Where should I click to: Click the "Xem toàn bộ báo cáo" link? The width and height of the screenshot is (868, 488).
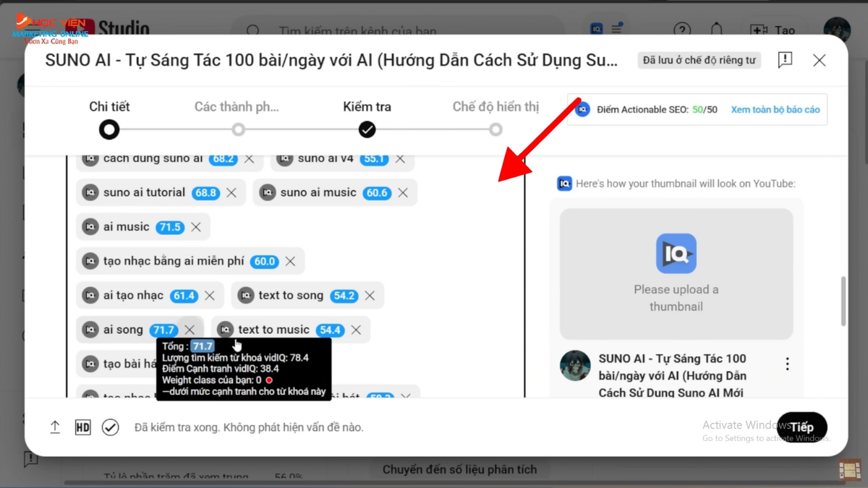(775, 109)
